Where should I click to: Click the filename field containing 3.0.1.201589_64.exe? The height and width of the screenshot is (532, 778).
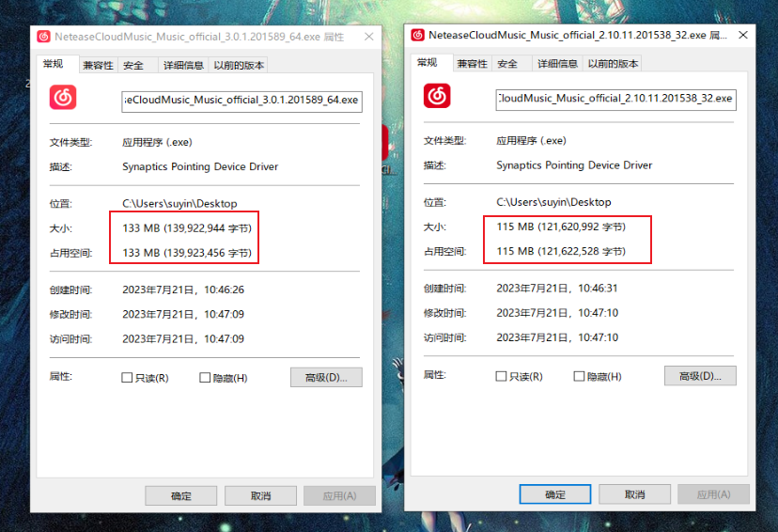[x=241, y=101]
